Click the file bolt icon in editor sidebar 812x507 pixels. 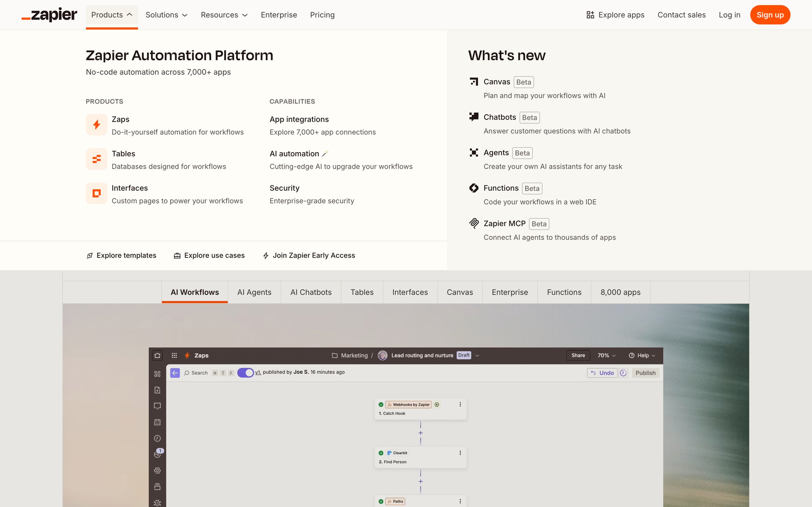tap(157, 390)
